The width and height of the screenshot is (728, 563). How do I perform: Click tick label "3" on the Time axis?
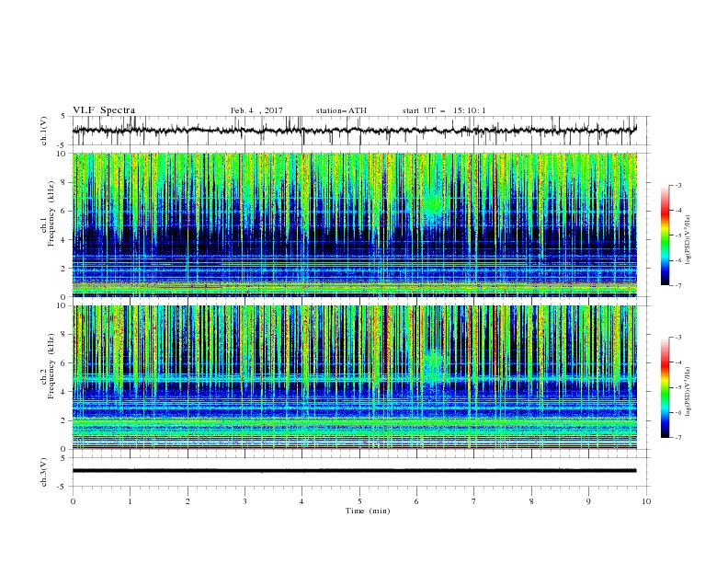[245, 501]
